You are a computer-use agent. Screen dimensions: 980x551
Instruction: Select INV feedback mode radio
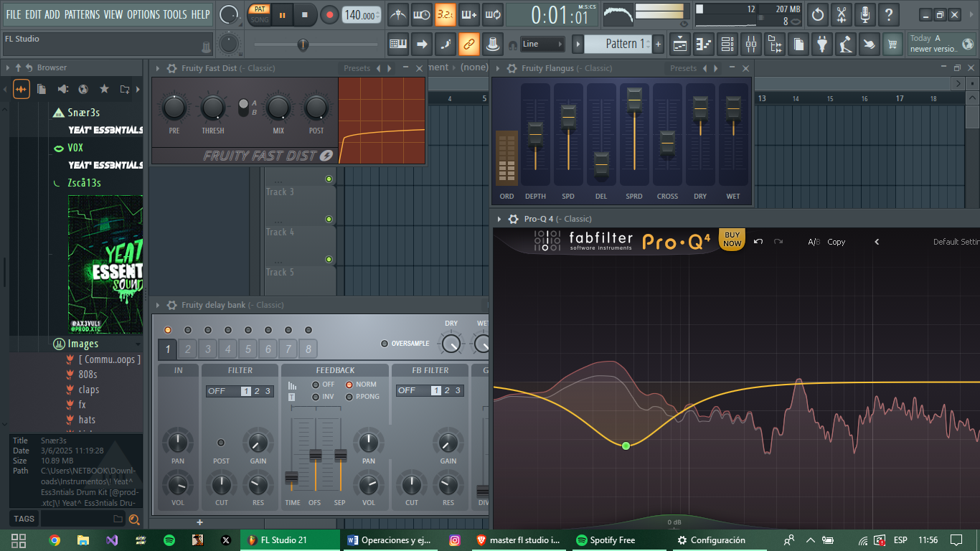click(x=316, y=396)
